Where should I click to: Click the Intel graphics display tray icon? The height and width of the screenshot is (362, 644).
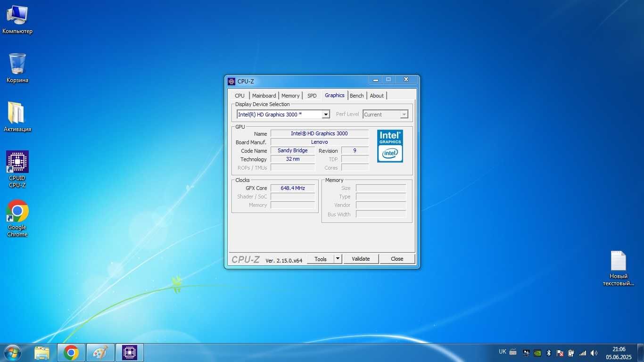pos(527,353)
